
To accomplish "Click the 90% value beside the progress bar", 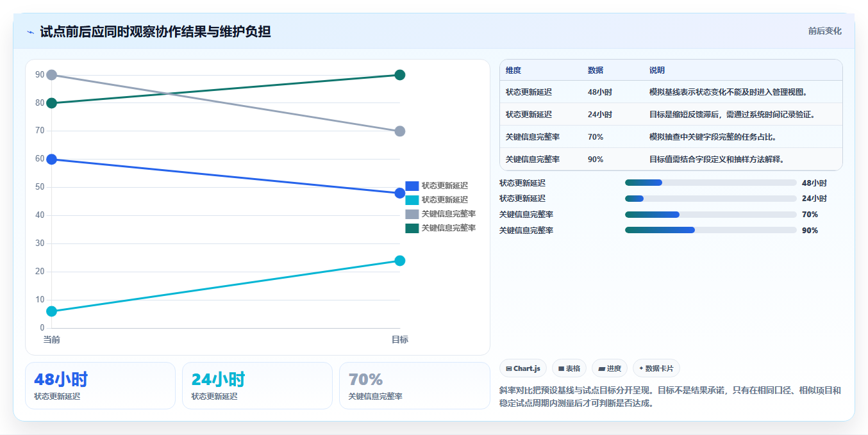I will 810,231.
